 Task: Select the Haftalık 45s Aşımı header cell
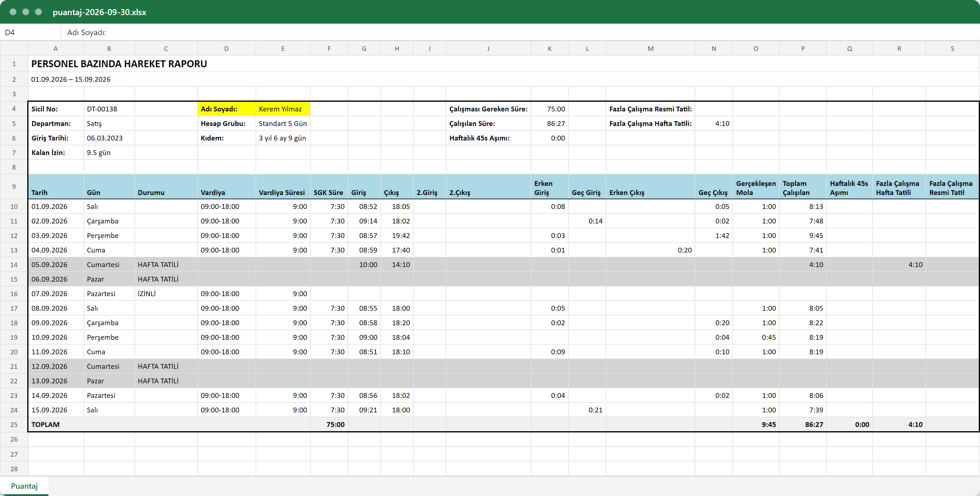(x=849, y=187)
